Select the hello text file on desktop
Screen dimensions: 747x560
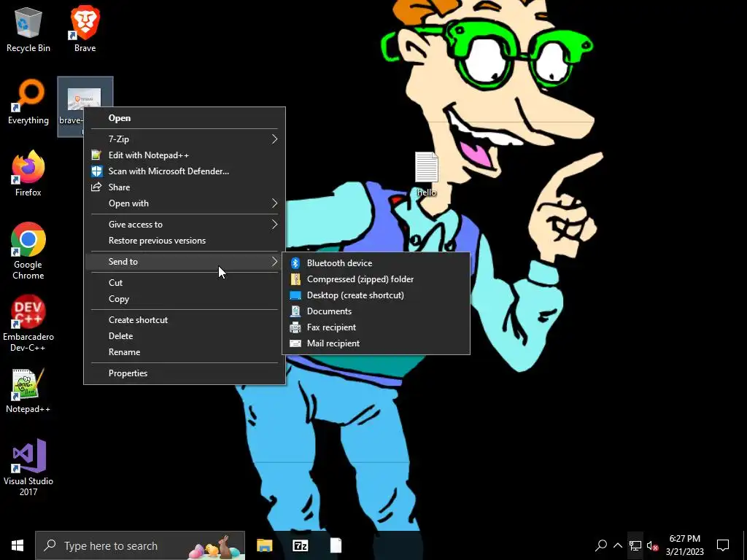click(x=426, y=174)
